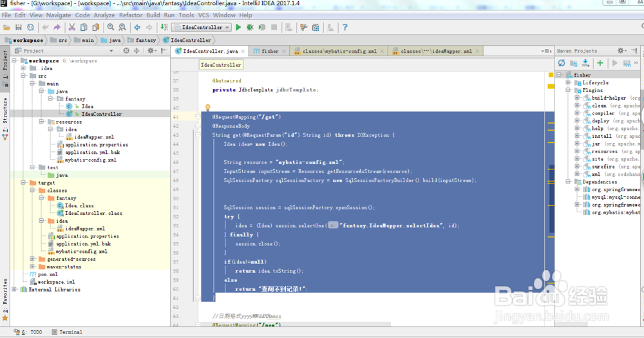Click the Back navigation arrow
The height and width of the screenshot is (338, 644).
[137, 28]
